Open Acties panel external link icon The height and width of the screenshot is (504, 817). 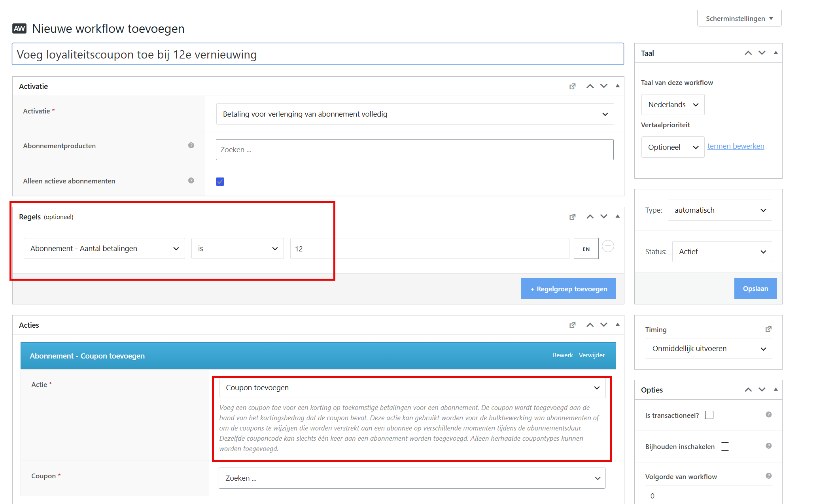[572, 325]
